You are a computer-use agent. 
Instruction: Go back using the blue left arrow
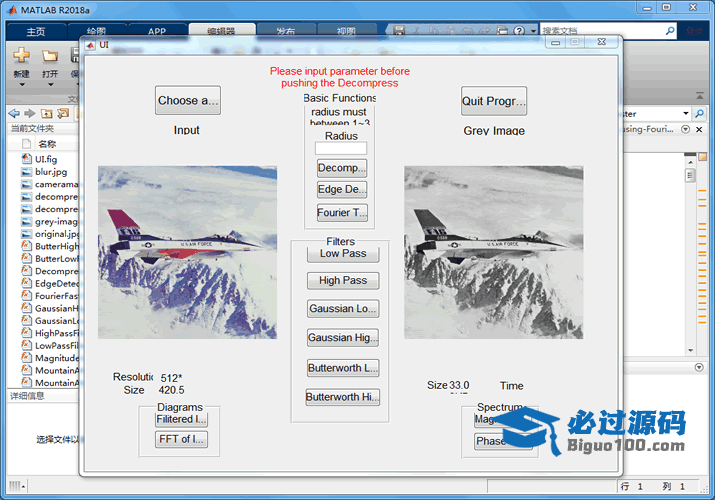pyautogui.click(x=14, y=113)
